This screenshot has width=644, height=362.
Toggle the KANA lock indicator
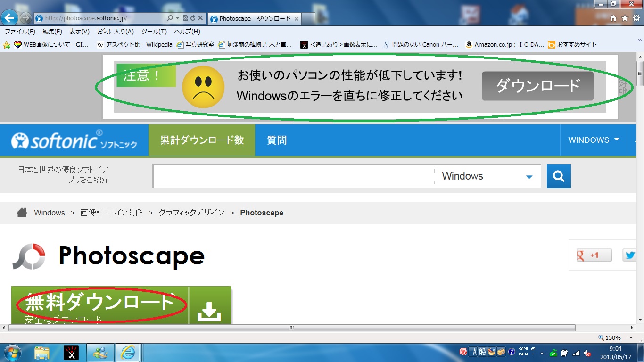523,354
